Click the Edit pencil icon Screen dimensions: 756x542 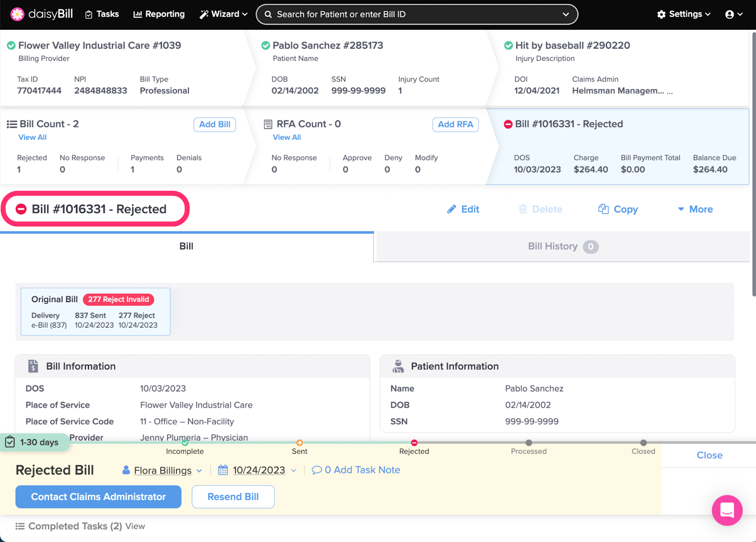click(452, 209)
